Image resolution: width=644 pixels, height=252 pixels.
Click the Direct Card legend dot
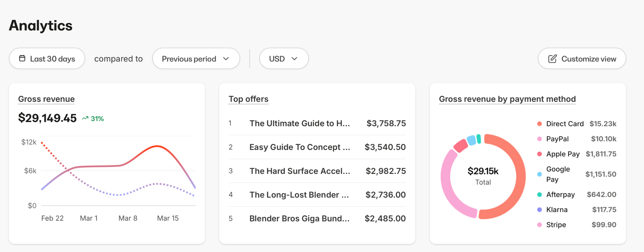click(540, 124)
